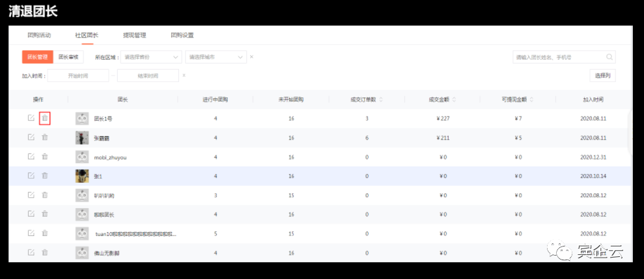
Task: Remove leader 张1 with trash icon
Action: [x=45, y=176]
